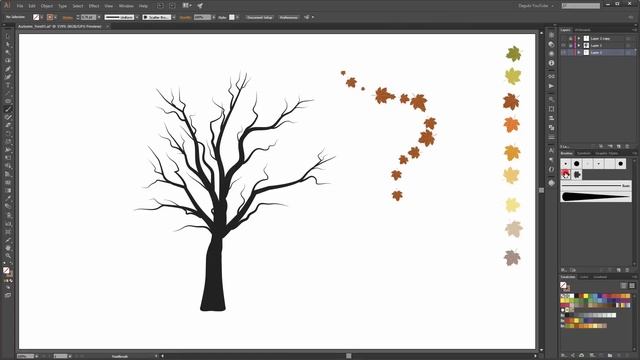Select the Pen tool
Viewport: 640px width, 360px height.
8,69
